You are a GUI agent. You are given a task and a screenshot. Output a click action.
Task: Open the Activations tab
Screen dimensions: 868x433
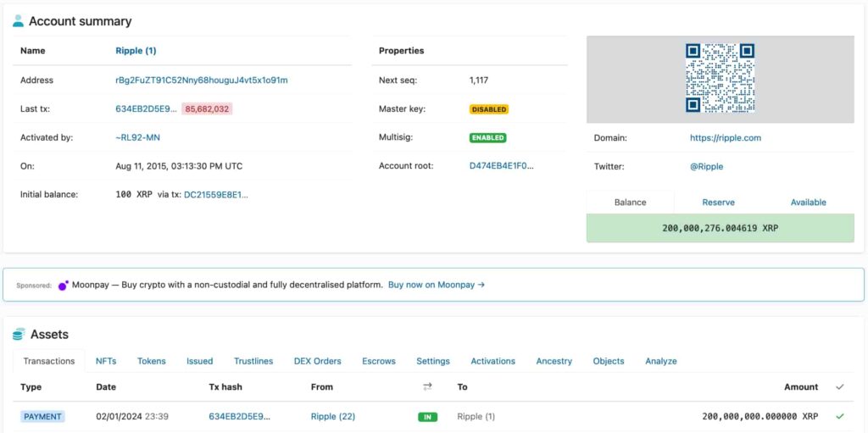click(x=492, y=361)
